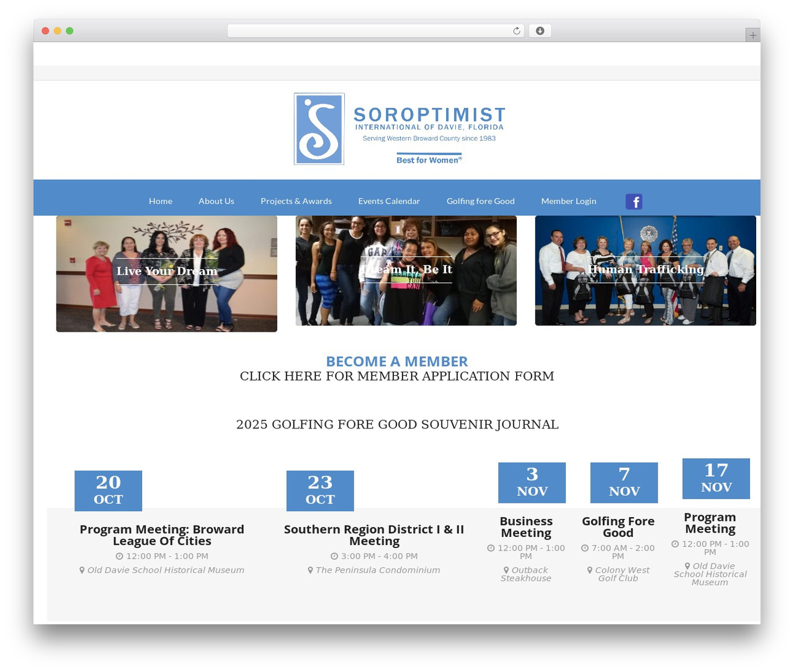Open the Events Calendar menu item

389,201
